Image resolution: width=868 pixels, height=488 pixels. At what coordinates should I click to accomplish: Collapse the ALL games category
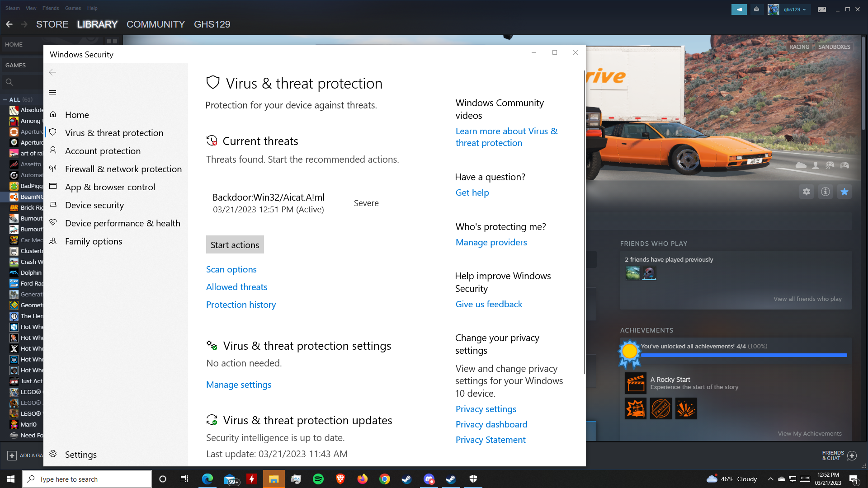coord(5,99)
